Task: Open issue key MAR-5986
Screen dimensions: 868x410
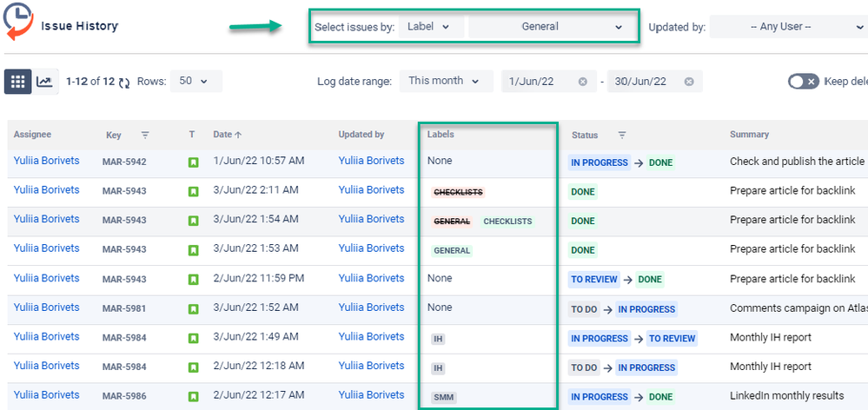Action: (x=124, y=396)
